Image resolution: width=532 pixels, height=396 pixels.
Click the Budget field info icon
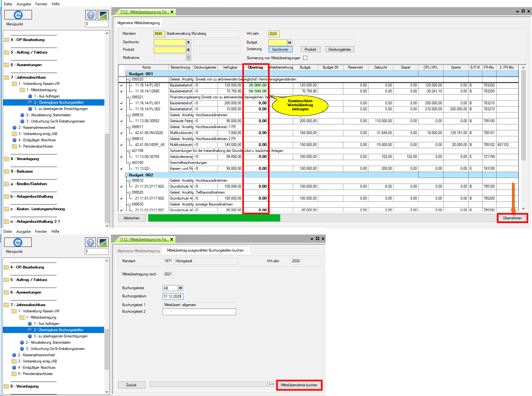(x=290, y=43)
